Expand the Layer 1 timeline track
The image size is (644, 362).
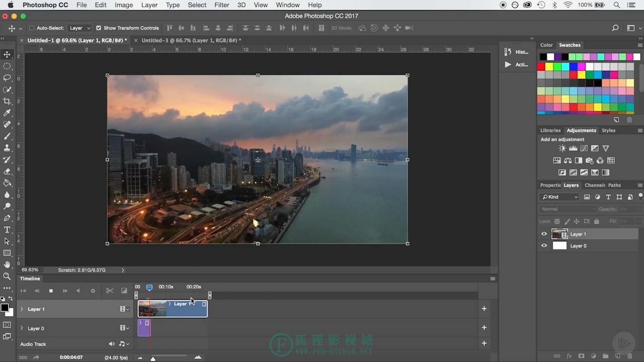tap(22, 309)
